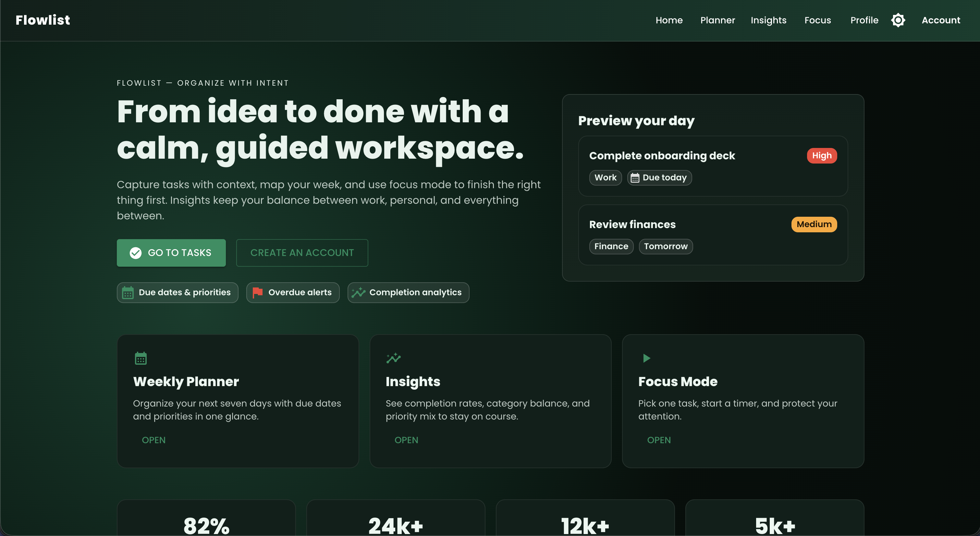Click the play icon on Focus Mode card
Screen dimensions: 980x536
pos(646,358)
